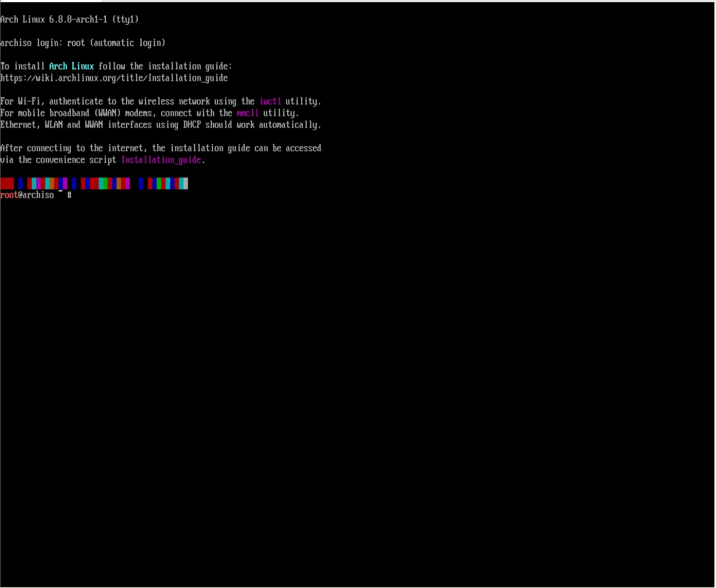
Task: Click the magenta Installation_guide script name
Action: point(161,160)
